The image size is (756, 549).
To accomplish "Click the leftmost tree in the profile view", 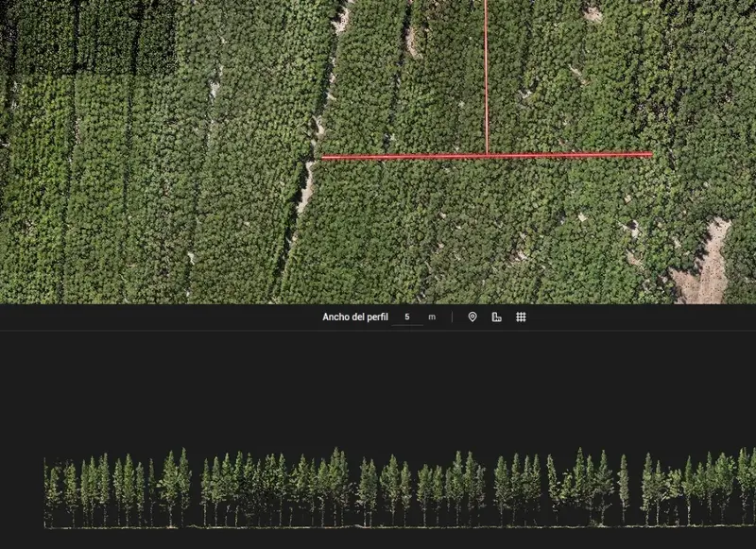I will coord(51,496).
